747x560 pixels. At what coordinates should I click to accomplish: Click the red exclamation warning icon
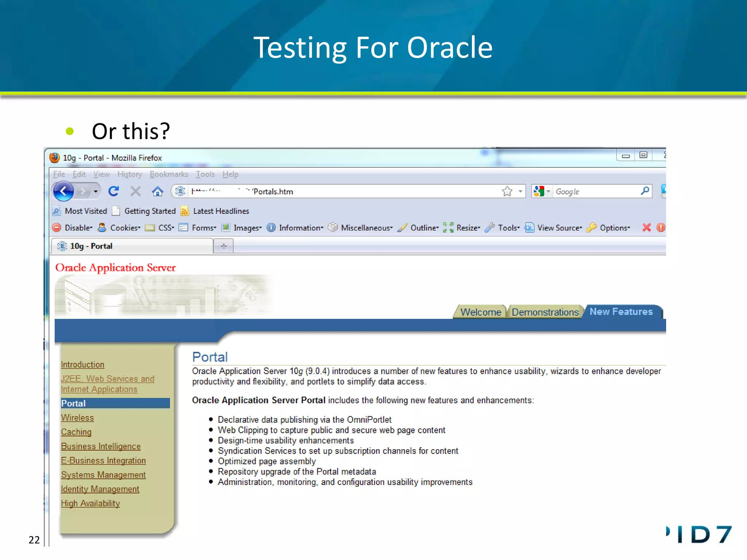[661, 227]
